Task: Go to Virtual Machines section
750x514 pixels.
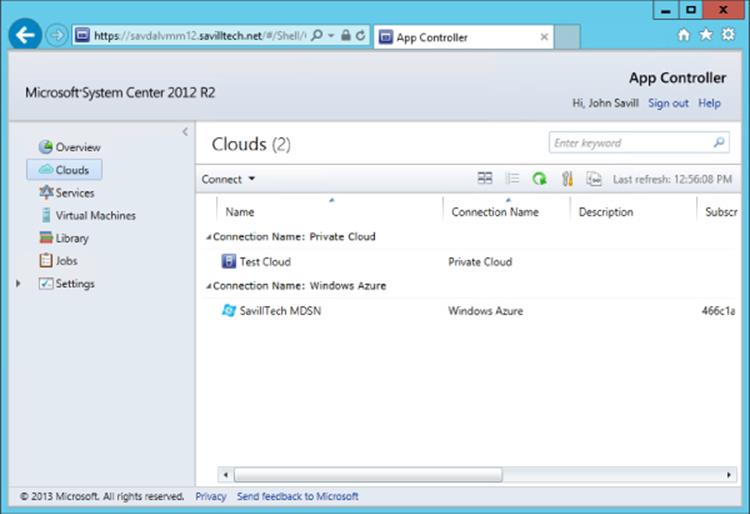Action: (x=96, y=216)
